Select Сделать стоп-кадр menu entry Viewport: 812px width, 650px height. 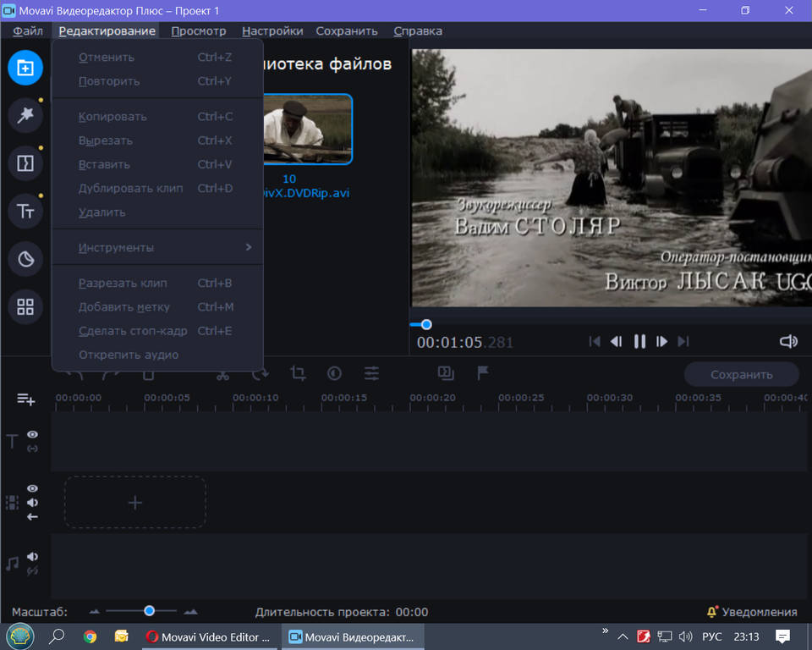tap(158, 331)
